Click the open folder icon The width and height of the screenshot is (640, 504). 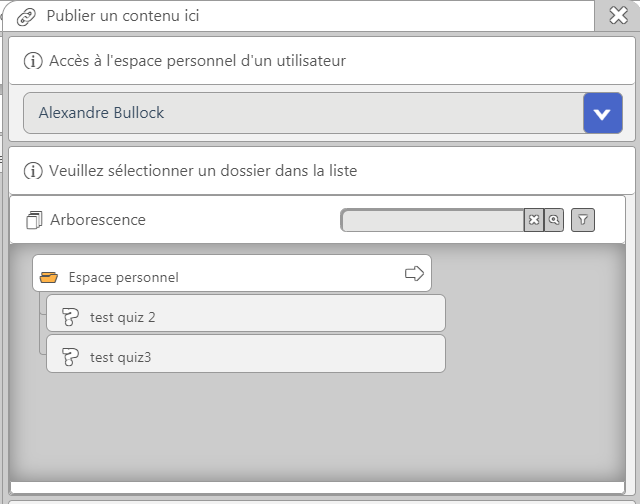coord(49,277)
